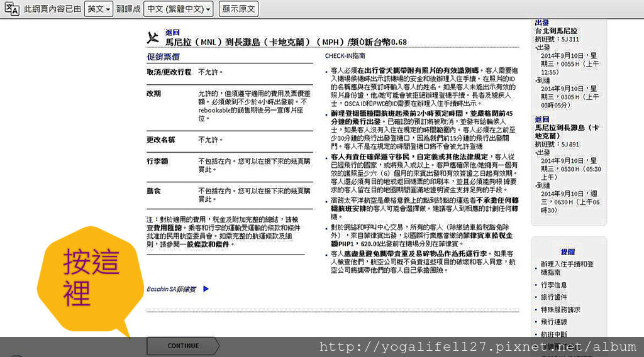Click the CHECK-IN指南 heading

click(x=345, y=56)
